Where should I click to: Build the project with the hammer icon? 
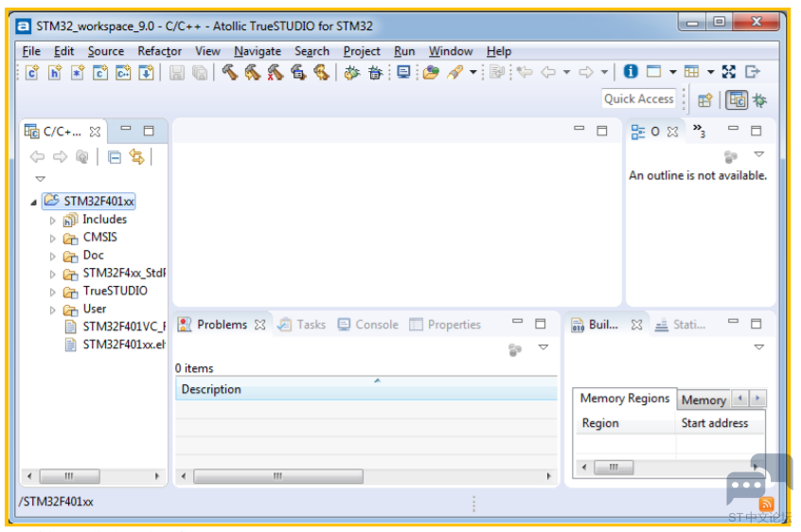230,72
